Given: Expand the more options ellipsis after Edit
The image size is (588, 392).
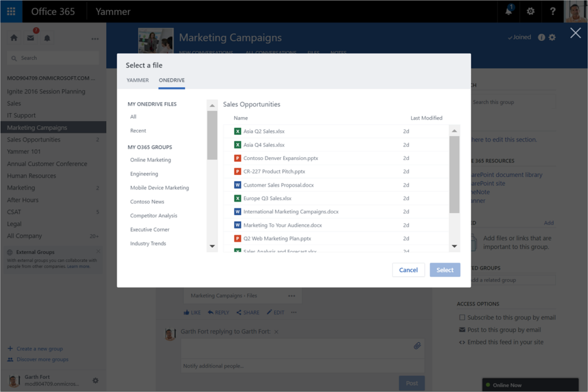Looking at the screenshot, I should pyautogui.click(x=293, y=312).
